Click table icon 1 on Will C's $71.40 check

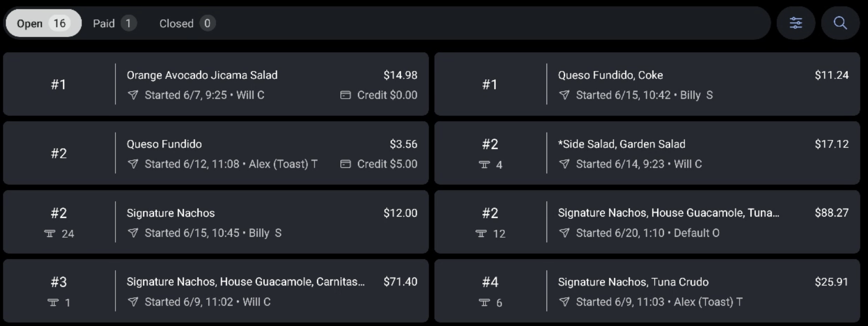(53, 303)
